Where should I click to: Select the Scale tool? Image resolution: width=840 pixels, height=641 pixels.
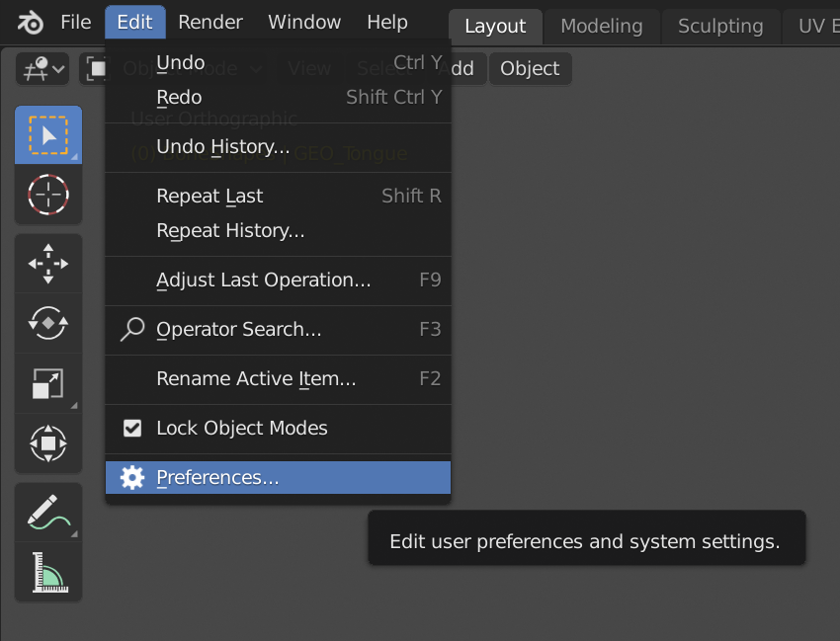[x=48, y=383]
